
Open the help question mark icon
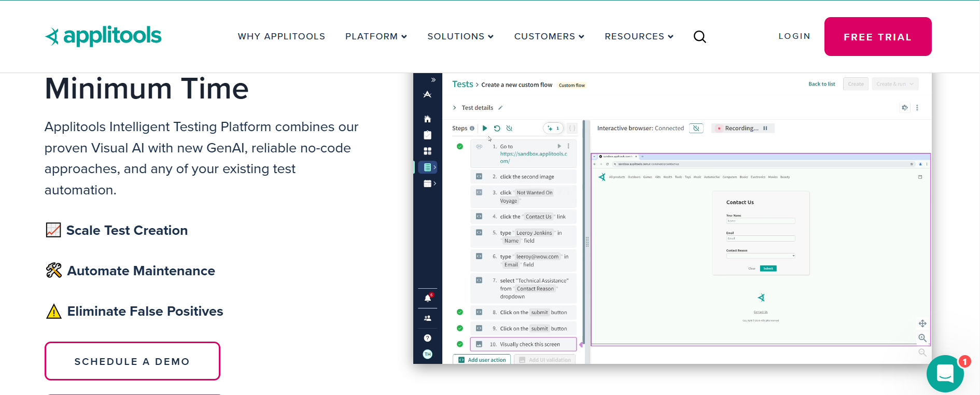tap(427, 338)
